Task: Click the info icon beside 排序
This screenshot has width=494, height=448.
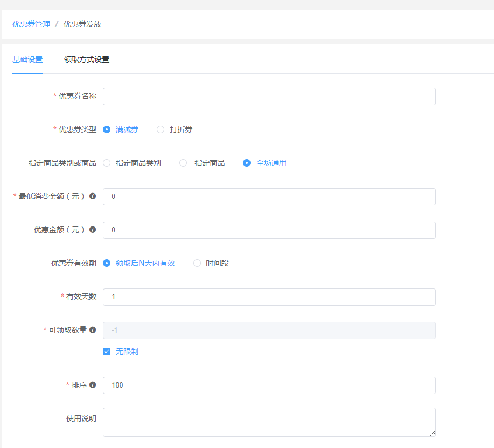Action: pos(93,385)
